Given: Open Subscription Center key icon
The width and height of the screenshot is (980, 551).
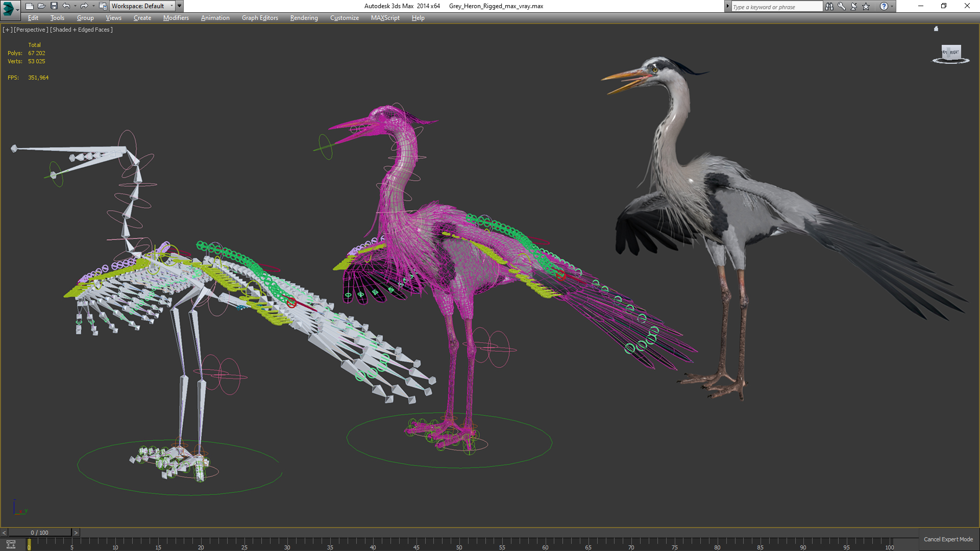Looking at the screenshot, I should (841, 6).
